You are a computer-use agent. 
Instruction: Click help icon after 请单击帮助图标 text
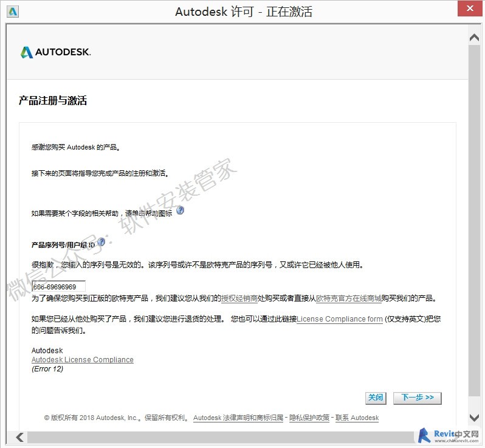(180, 210)
